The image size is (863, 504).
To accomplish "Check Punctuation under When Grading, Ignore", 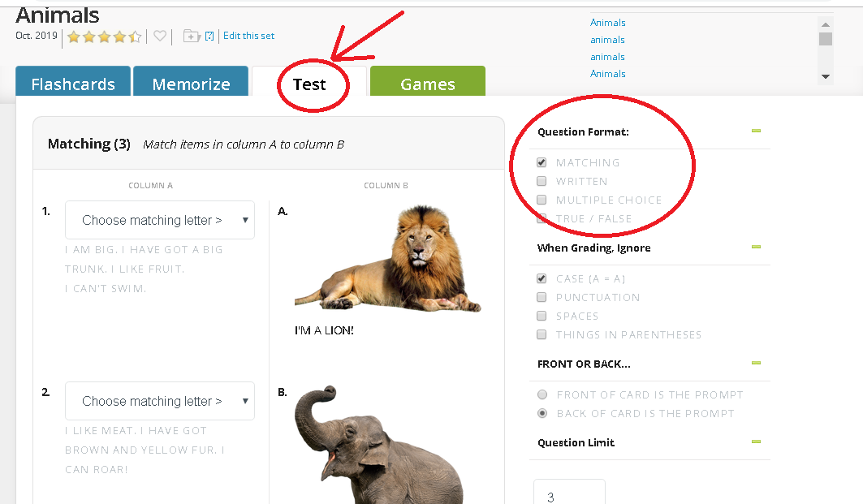I will pos(542,297).
